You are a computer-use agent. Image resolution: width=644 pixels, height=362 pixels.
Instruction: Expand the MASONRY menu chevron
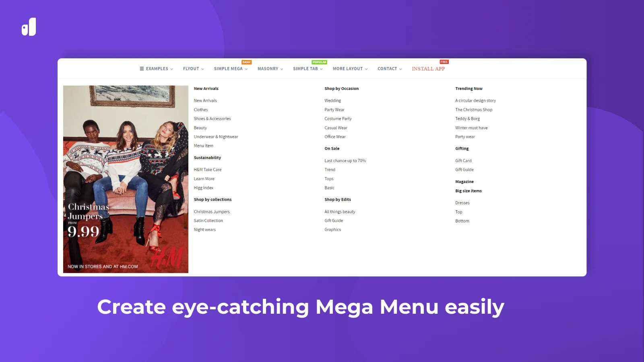[282, 69]
